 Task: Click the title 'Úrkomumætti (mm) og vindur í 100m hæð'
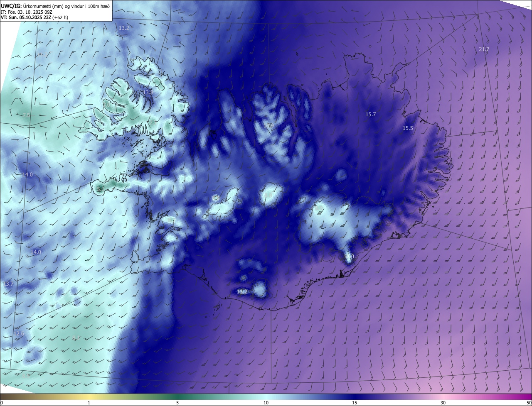click(x=66, y=5)
